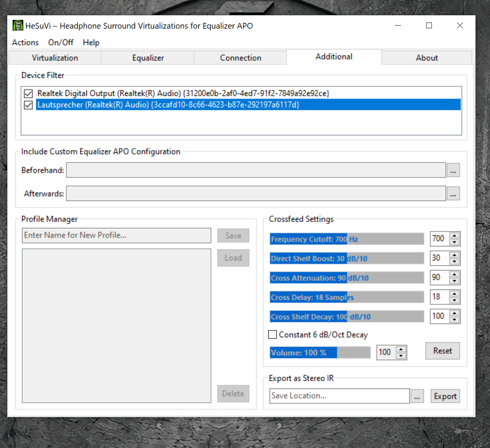Switch to the About tab
The image size is (490, 448).
tap(427, 58)
